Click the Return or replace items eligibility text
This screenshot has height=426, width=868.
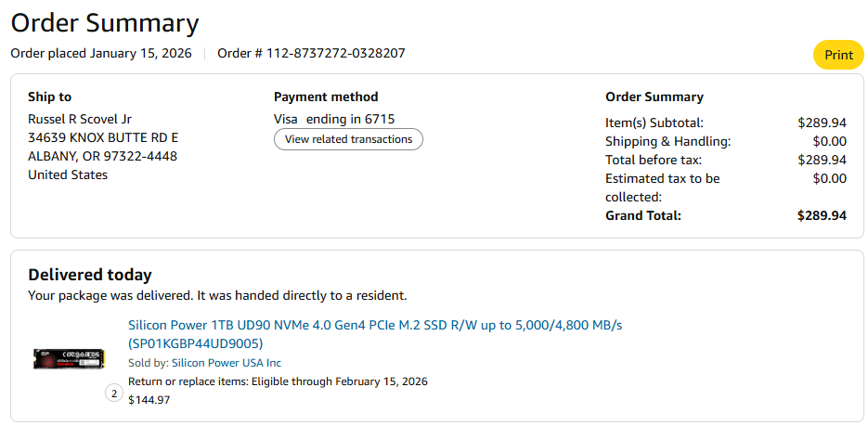tap(278, 381)
